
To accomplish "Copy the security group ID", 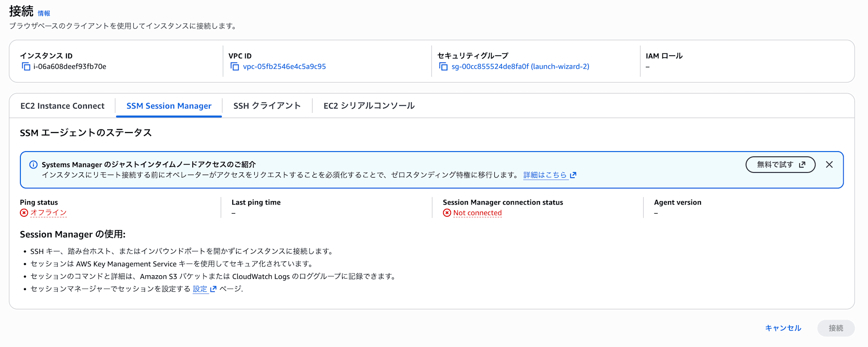I will tap(443, 66).
